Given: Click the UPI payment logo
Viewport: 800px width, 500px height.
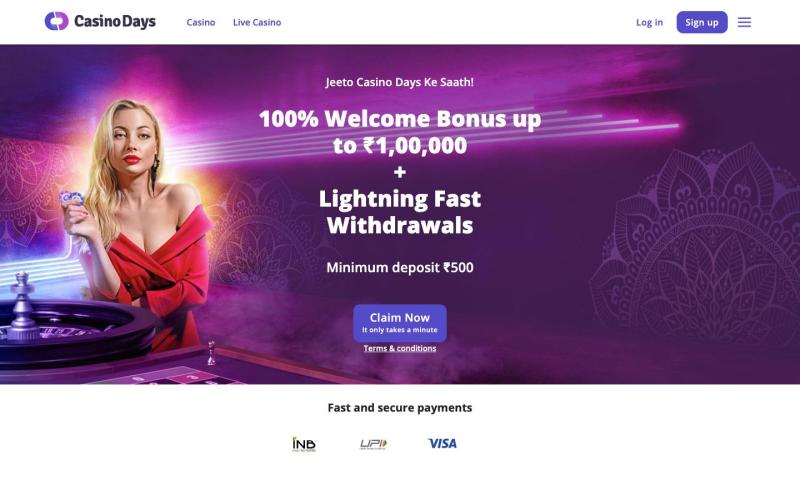Looking at the screenshot, I should click(373, 444).
